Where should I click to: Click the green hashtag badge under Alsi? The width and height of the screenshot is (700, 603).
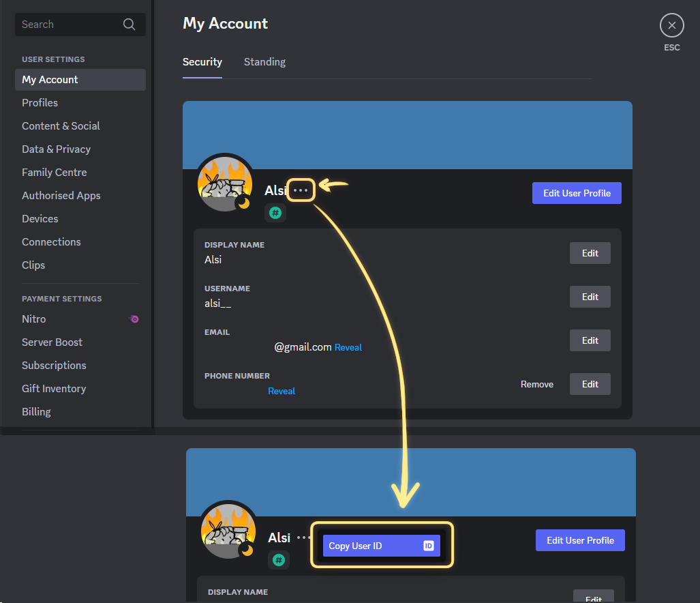275,213
